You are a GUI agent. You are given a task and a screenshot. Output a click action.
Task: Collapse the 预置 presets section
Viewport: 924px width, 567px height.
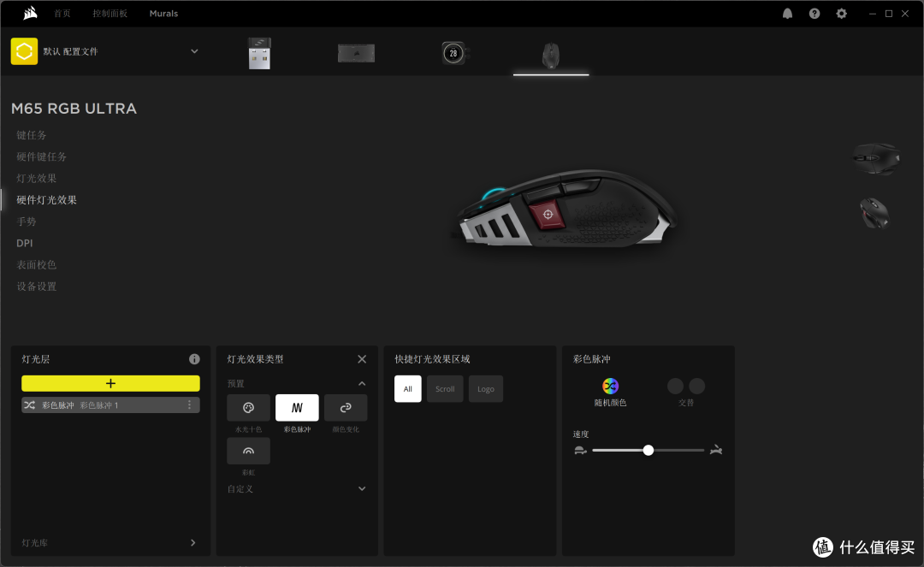(362, 384)
